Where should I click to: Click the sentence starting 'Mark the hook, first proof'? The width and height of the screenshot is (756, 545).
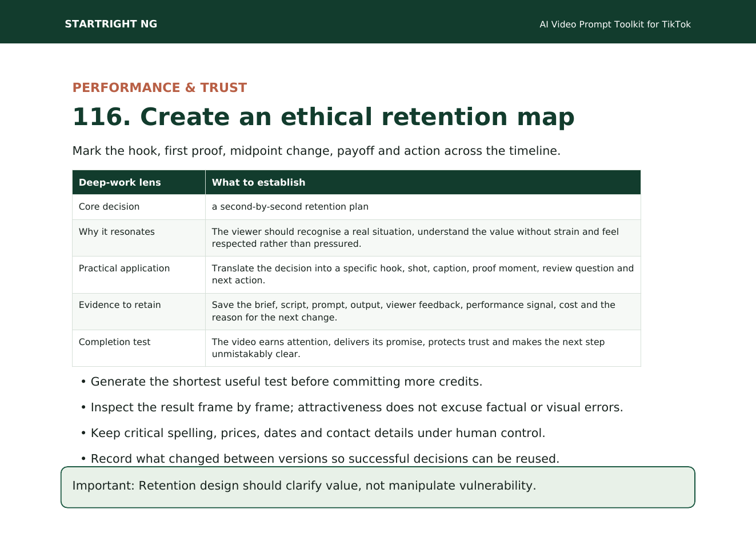click(x=316, y=151)
